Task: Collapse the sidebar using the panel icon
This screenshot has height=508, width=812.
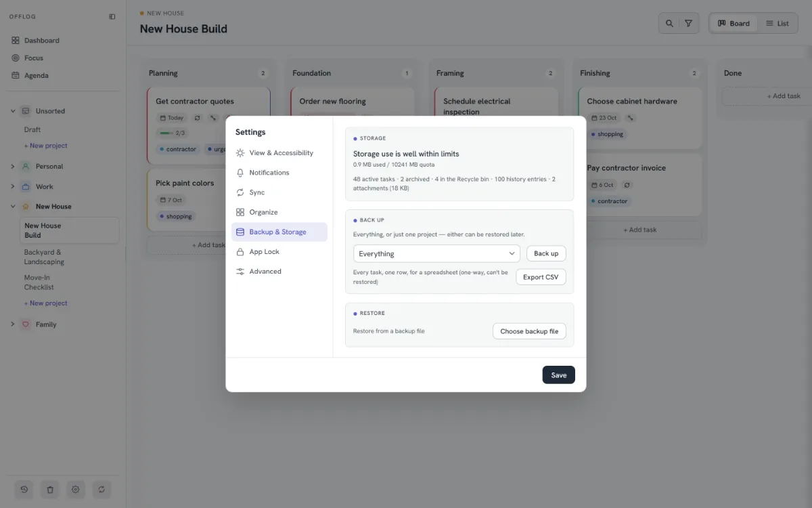Action: pos(112,17)
